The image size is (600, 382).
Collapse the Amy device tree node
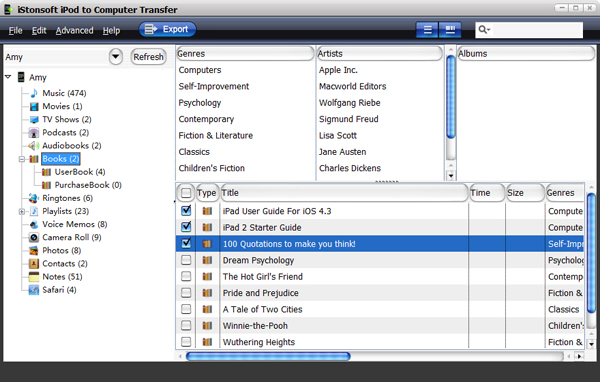click(x=8, y=77)
